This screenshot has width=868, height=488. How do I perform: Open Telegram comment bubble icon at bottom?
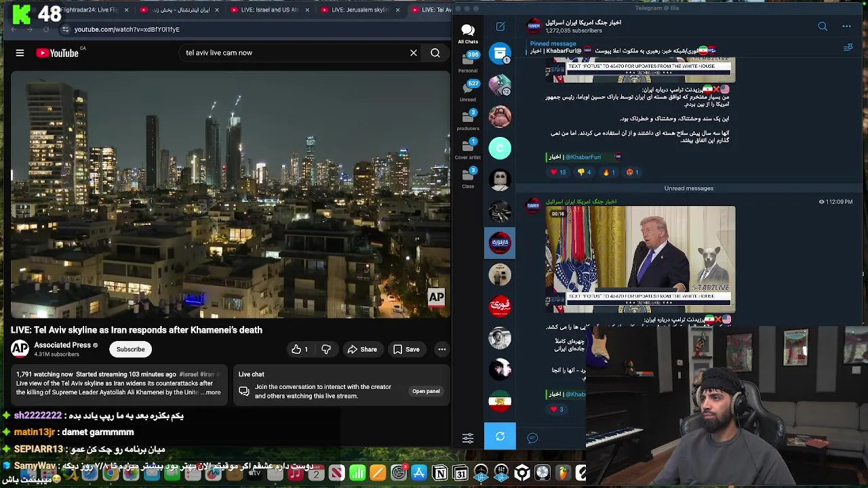click(532, 438)
